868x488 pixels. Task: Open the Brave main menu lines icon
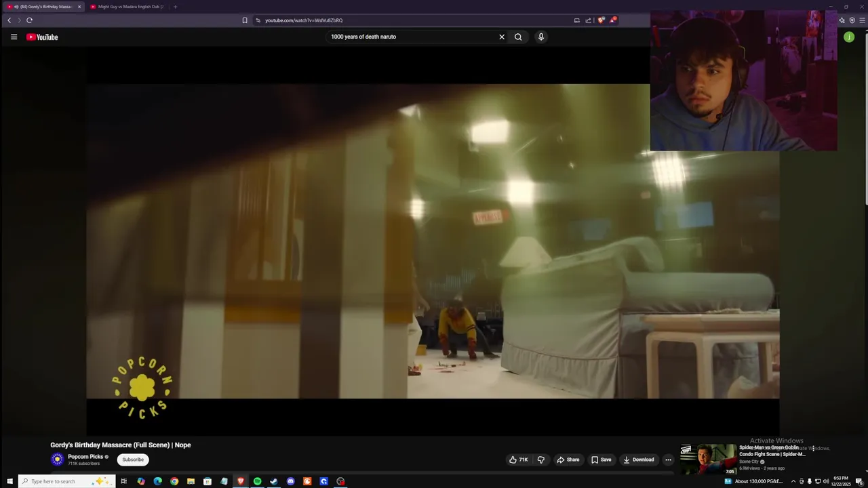[x=861, y=20]
